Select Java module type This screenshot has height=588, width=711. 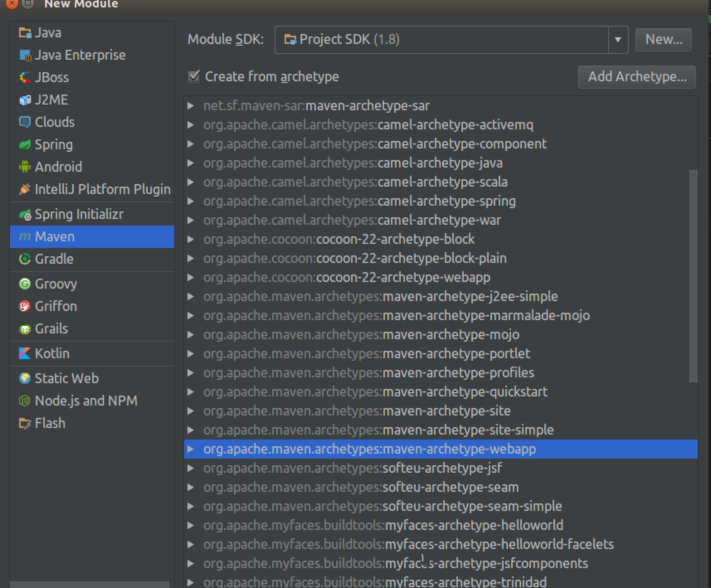pos(92,33)
